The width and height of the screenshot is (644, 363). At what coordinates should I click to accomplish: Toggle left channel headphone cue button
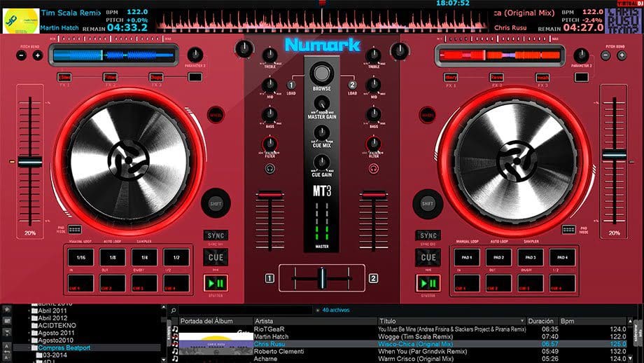click(269, 169)
